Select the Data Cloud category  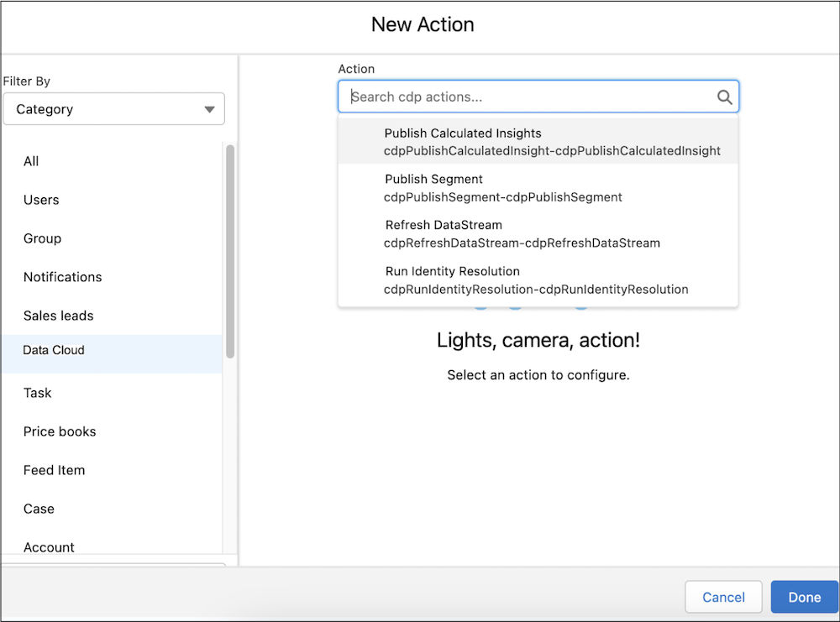[112, 354]
